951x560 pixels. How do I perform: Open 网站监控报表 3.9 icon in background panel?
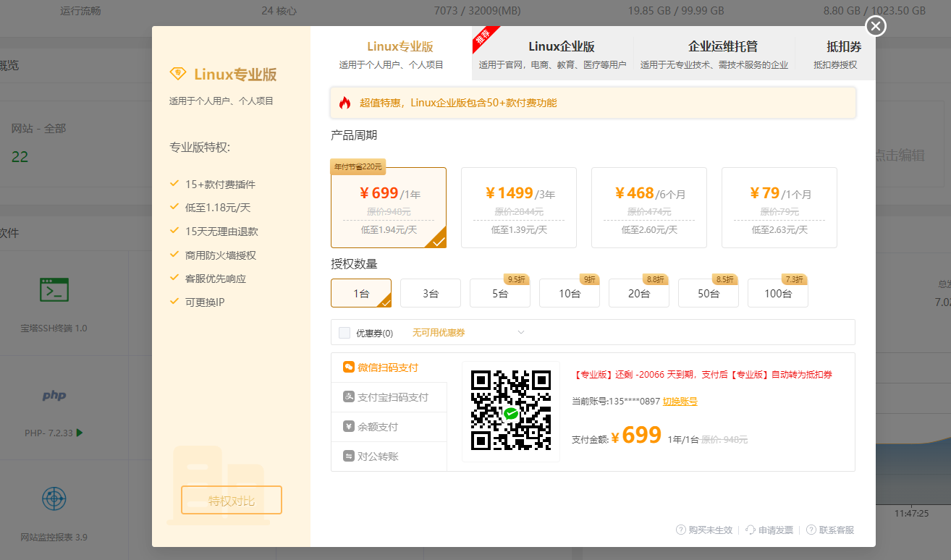tap(54, 499)
